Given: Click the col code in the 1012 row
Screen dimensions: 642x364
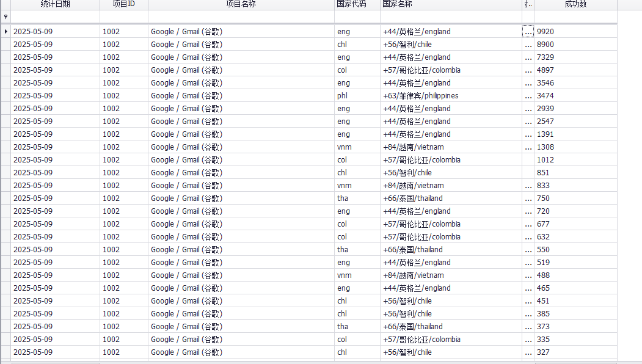Looking at the screenshot, I should [x=357, y=159].
